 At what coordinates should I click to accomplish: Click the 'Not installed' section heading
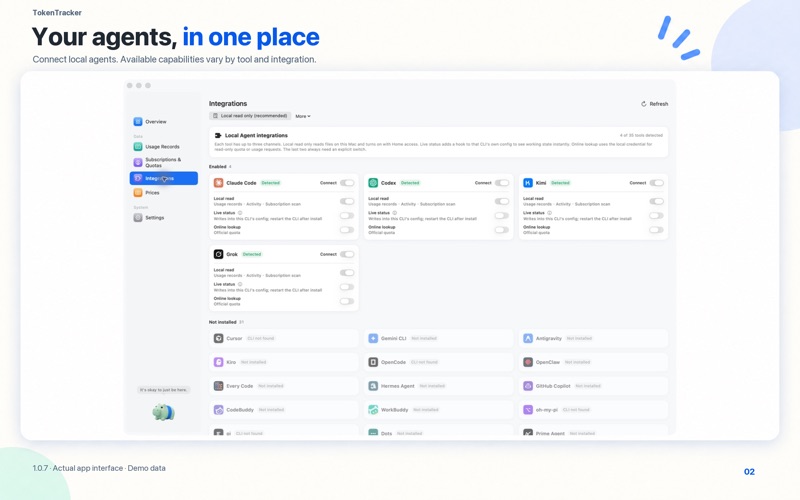click(x=222, y=322)
